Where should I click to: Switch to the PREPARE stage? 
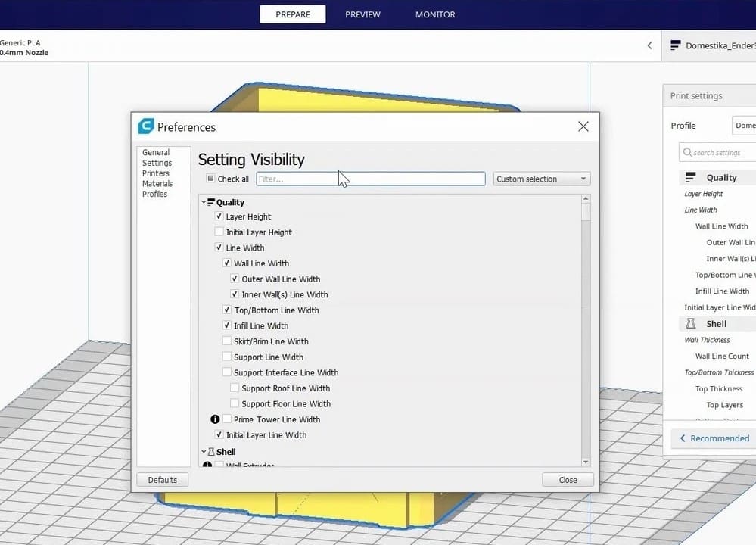pyautogui.click(x=293, y=14)
